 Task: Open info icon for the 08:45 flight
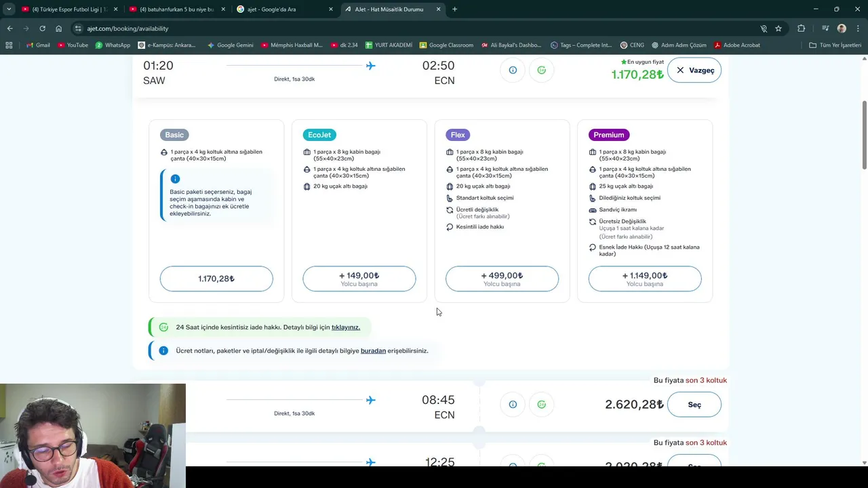coord(513,405)
